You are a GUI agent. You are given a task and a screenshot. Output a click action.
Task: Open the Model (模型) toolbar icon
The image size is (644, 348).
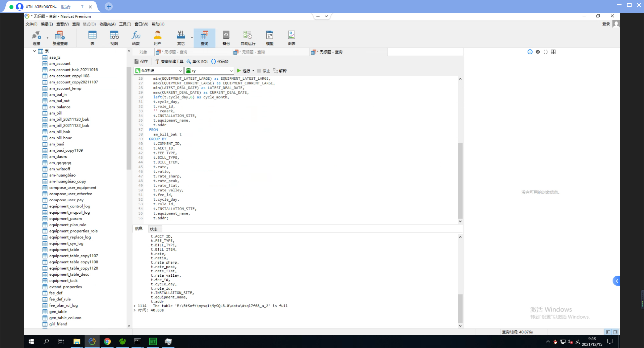[x=270, y=38]
